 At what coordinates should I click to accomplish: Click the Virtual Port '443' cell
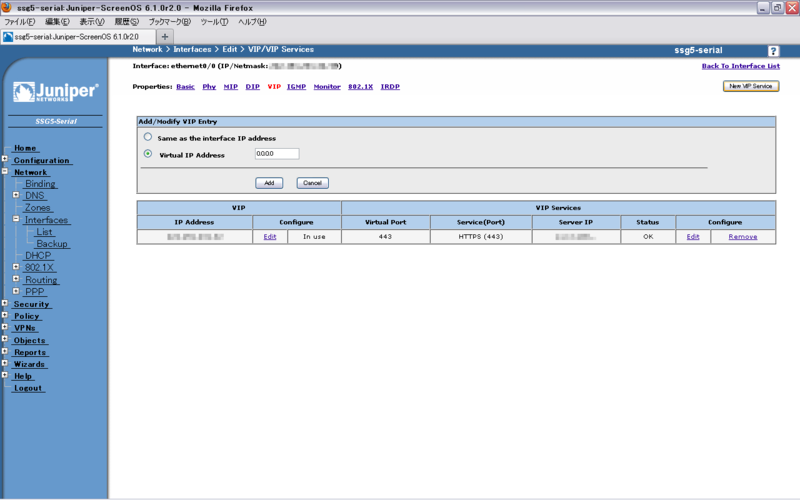(x=385, y=237)
